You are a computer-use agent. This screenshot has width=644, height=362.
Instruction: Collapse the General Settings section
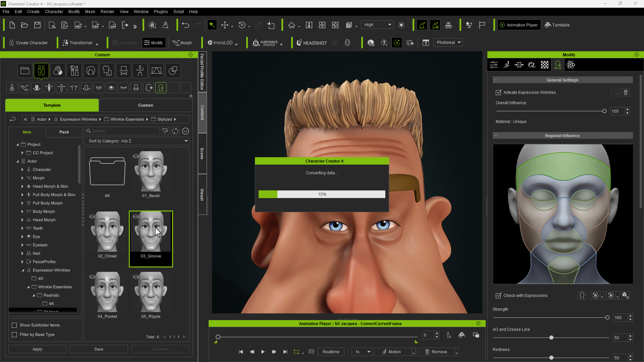tap(496, 80)
